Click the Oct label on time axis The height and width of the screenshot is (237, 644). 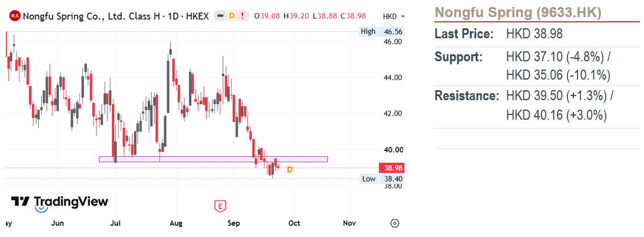[x=294, y=223]
